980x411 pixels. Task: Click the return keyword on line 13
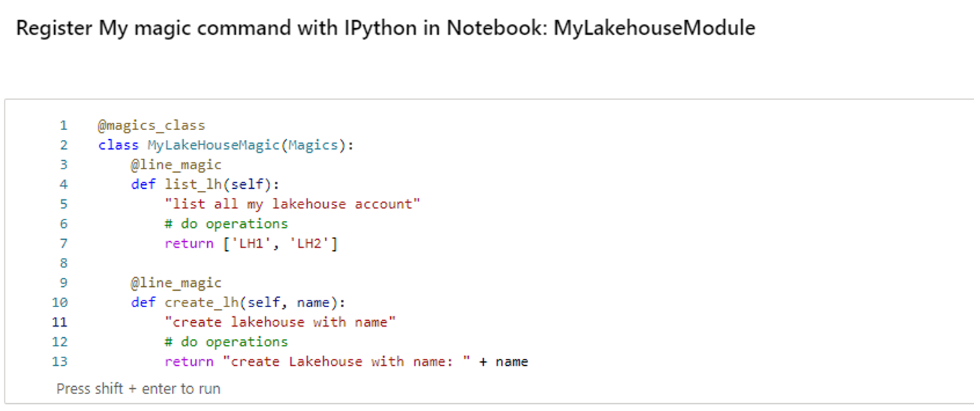click(189, 361)
